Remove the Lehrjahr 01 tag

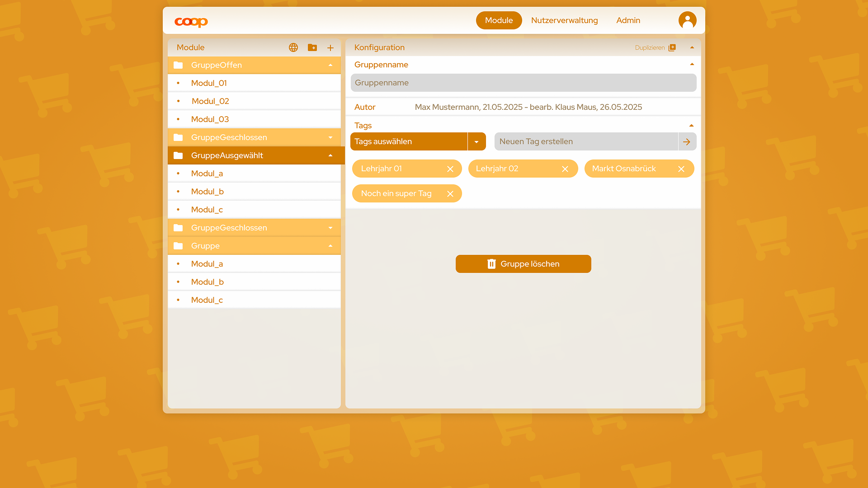point(450,169)
